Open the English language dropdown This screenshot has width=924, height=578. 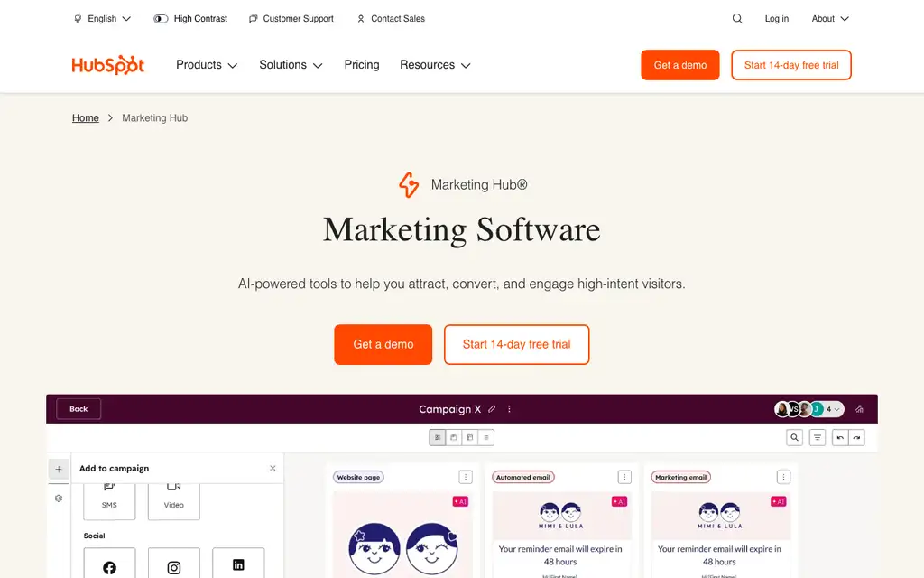102,19
